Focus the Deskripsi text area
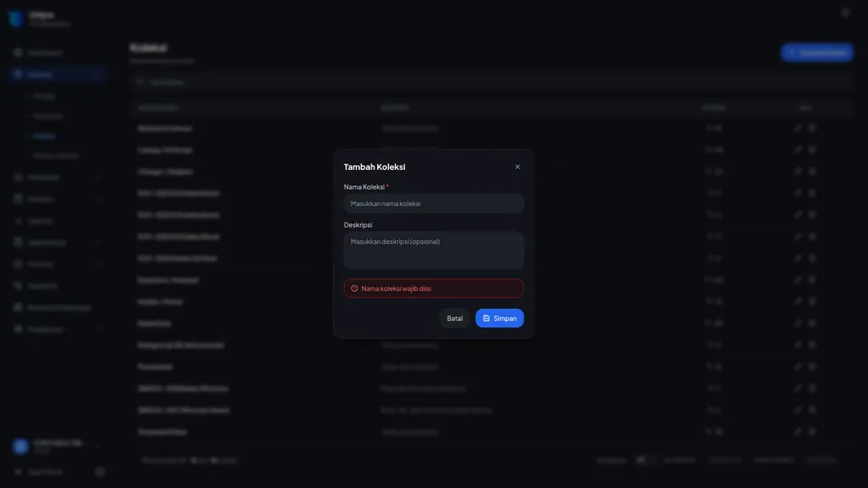The image size is (868, 488). pyautogui.click(x=433, y=250)
